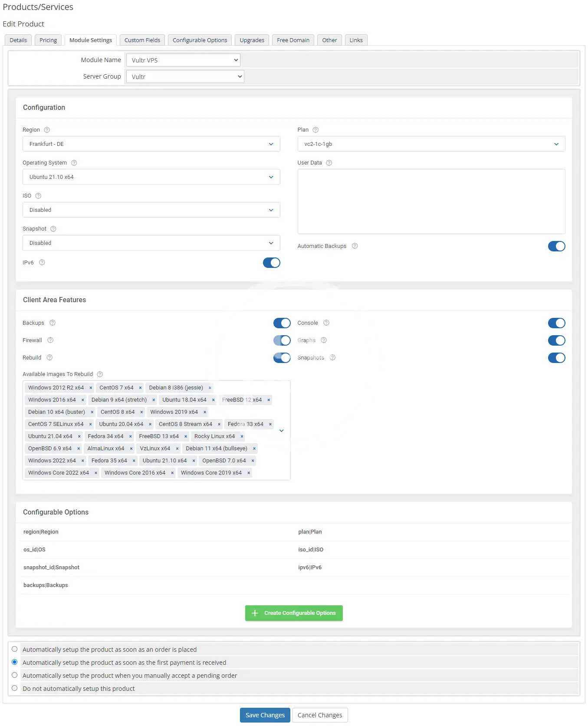This screenshot has height=726, width=588.
Task: Click the help icon beside Automatic Backups
Action: point(355,246)
